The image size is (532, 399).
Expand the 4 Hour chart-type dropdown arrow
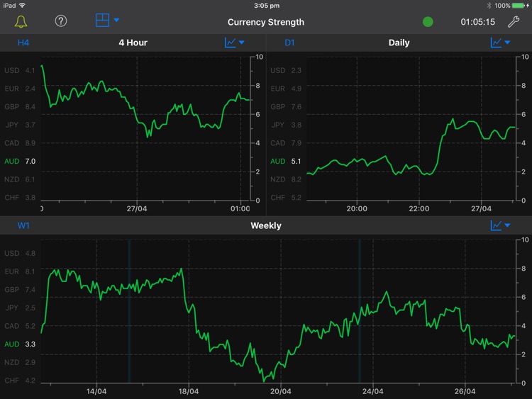coord(242,43)
